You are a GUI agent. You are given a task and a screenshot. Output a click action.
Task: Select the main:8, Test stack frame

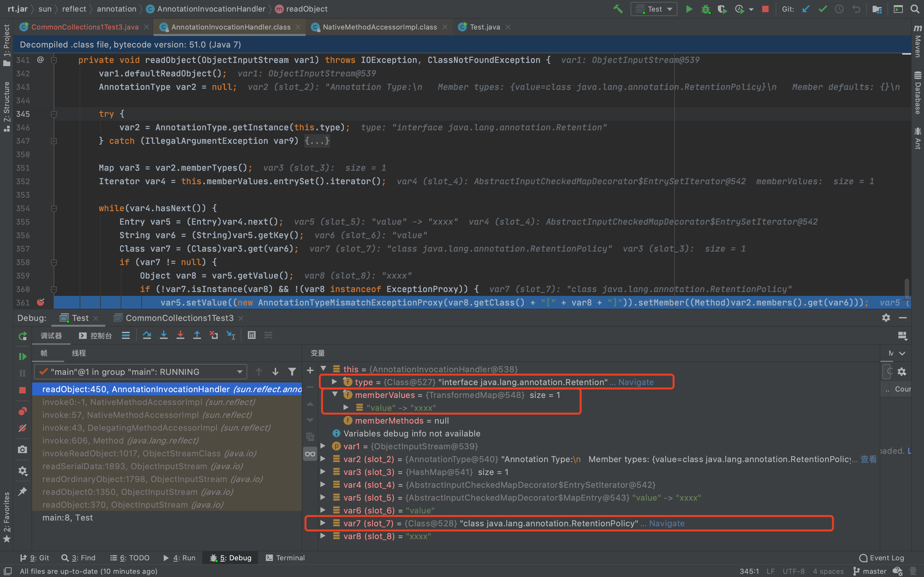[67, 517]
